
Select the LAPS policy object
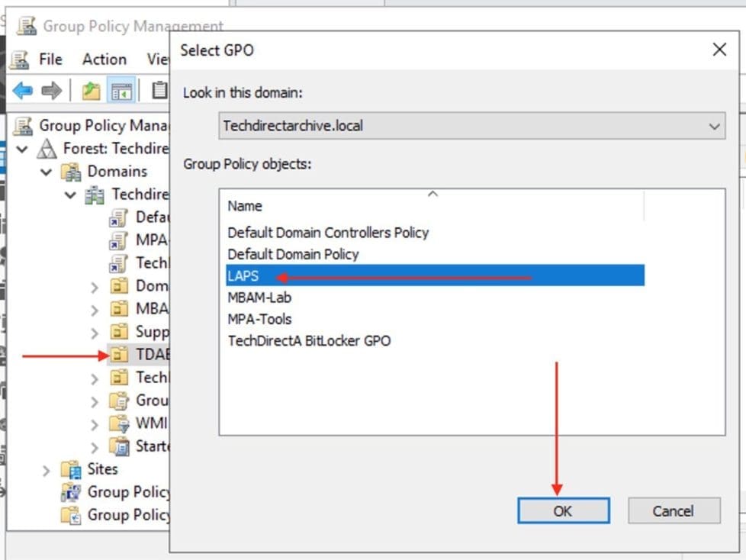tap(244, 276)
